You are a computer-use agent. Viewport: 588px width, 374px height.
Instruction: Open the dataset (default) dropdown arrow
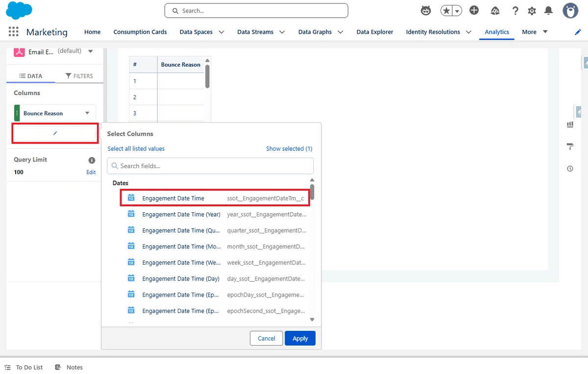90,51
